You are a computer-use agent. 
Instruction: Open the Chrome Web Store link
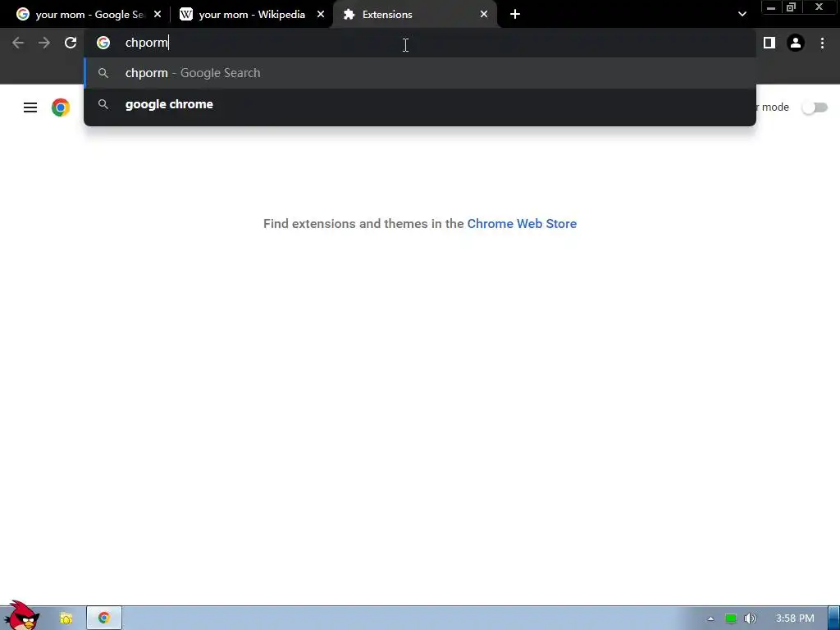[522, 224]
